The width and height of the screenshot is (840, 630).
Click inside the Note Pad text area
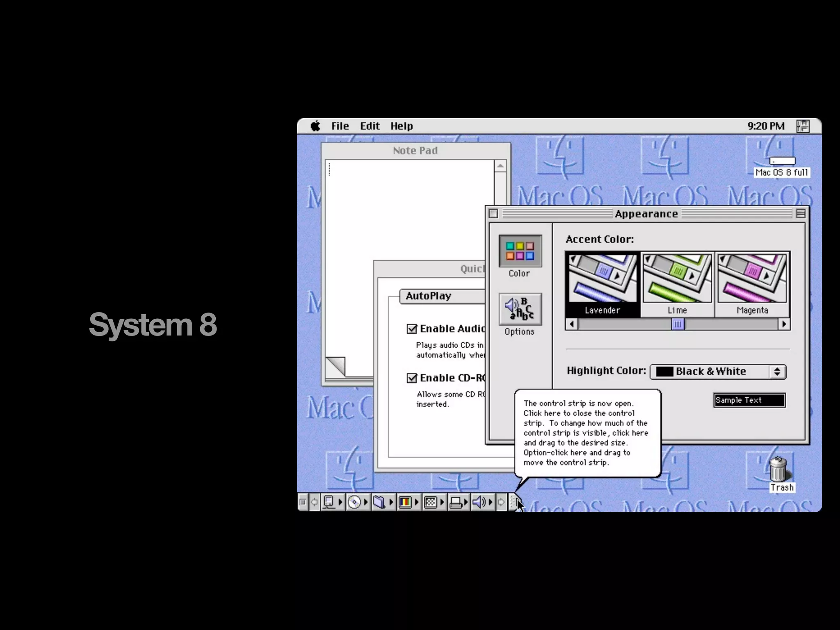tap(410, 262)
